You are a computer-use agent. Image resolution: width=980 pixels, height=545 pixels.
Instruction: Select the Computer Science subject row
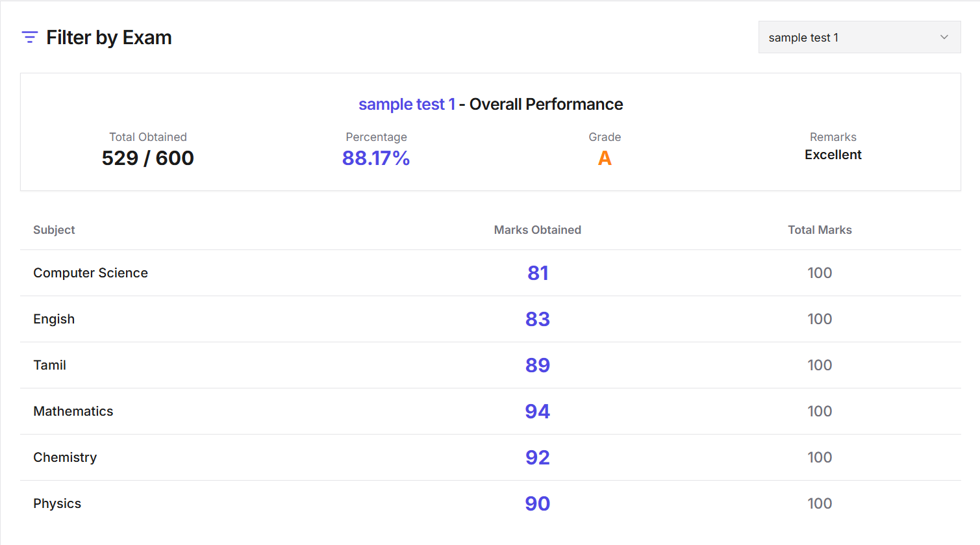(x=90, y=273)
